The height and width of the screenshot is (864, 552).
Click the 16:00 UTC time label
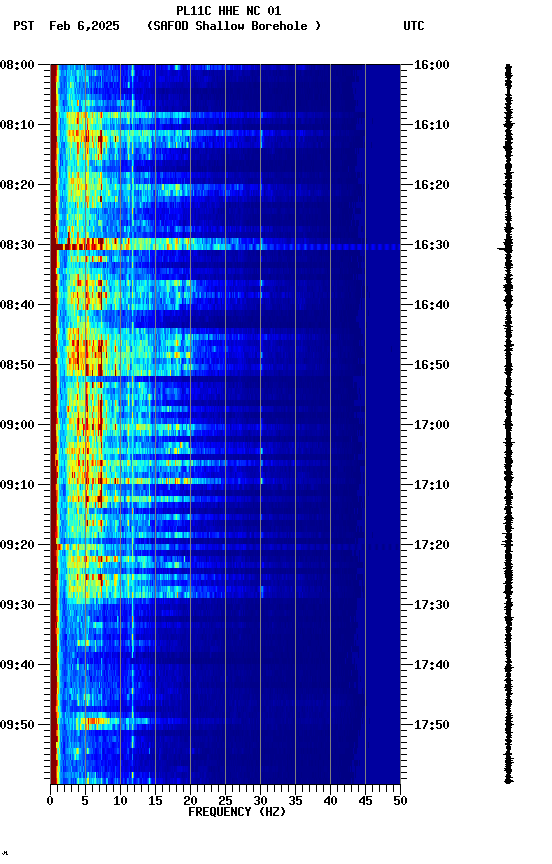[x=431, y=65]
